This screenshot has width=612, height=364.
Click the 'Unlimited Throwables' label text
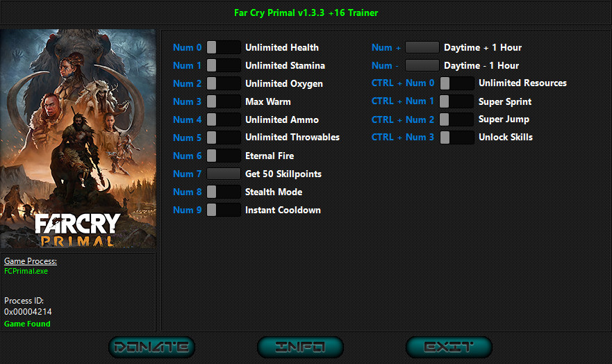292,138
